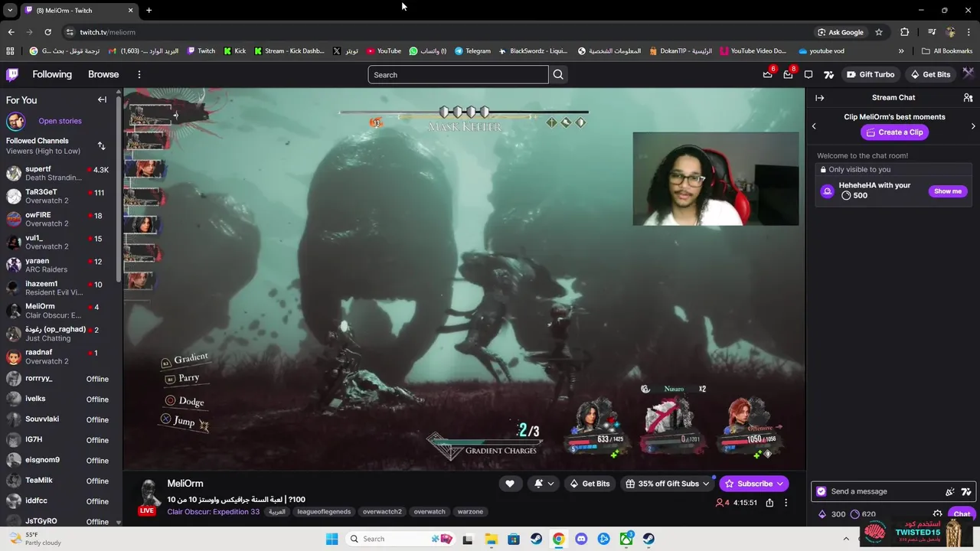The height and width of the screenshot is (551, 980).
Task: Open stream more-options three dots
Action: 786,503
